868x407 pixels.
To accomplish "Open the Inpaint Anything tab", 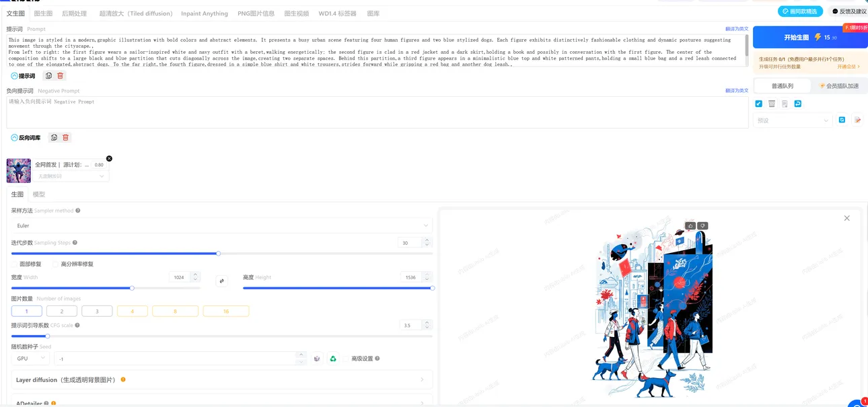I will point(205,13).
